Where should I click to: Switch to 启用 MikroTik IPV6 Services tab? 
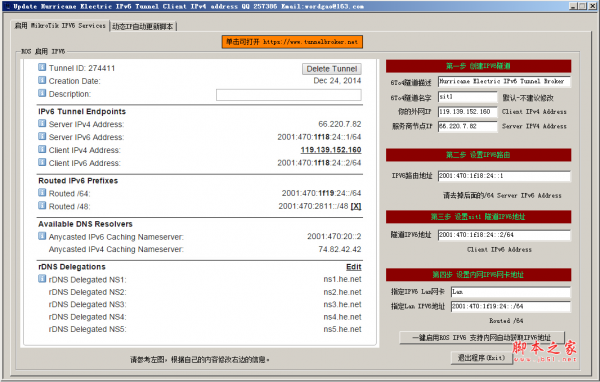point(60,26)
